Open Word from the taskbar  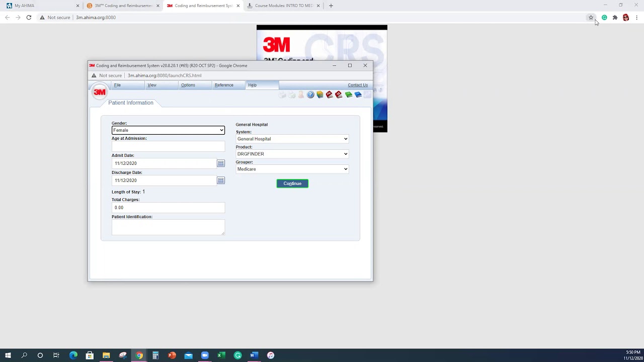(254, 355)
